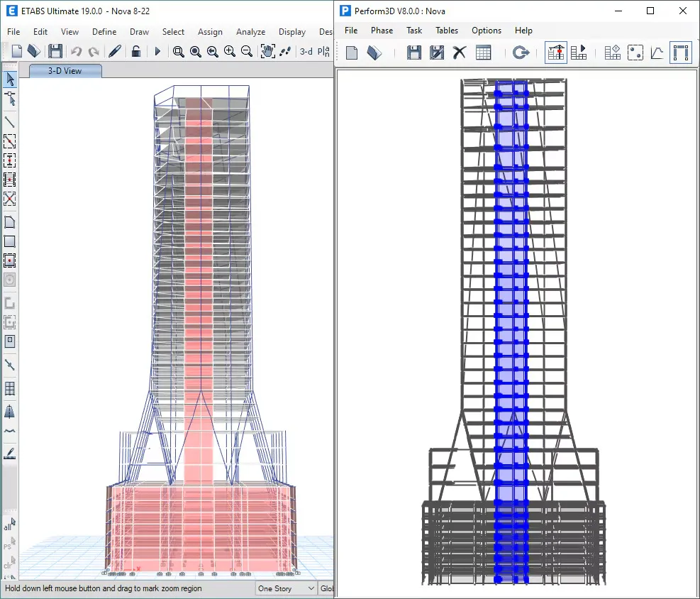Click the Perform3D Modeling phase crane icon
The width and height of the screenshot is (700, 599).
click(x=556, y=53)
